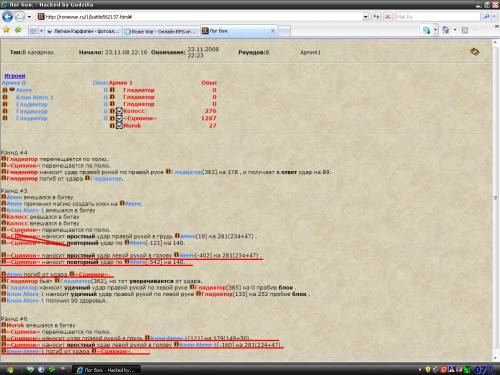This screenshot has height=375, width=500.
Task: Switch to the first Лагман Карфаген tab
Action: (x=84, y=31)
